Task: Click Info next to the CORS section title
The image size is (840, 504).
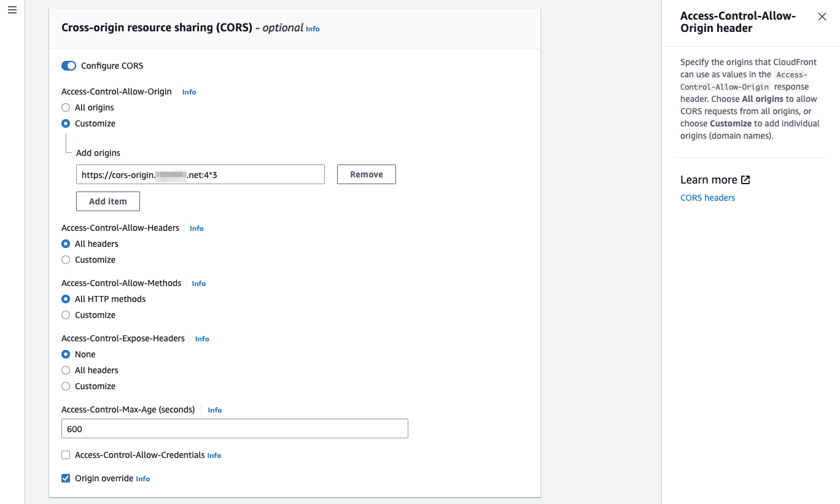Action: pyautogui.click(x=313, y=29)
